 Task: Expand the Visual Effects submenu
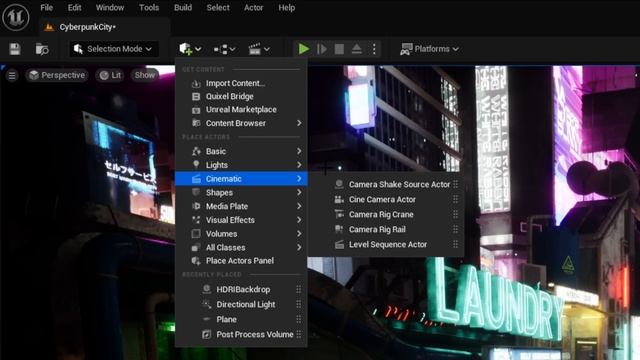pos(241,220)
